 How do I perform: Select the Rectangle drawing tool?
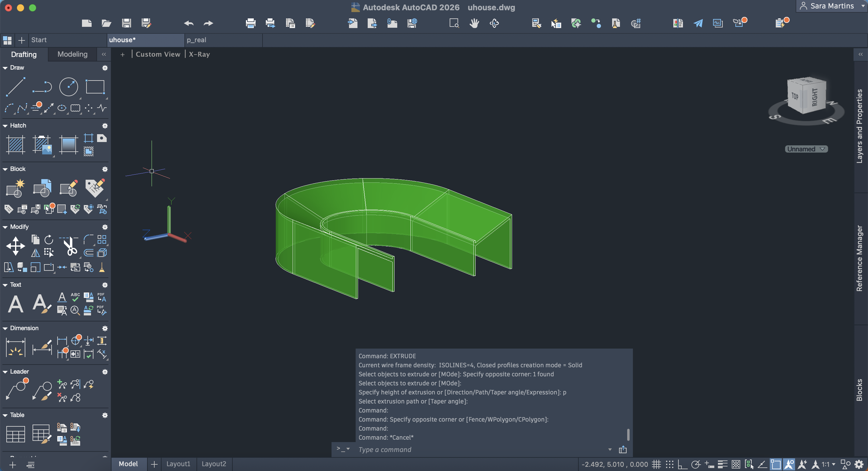click(x=95, y=87)
